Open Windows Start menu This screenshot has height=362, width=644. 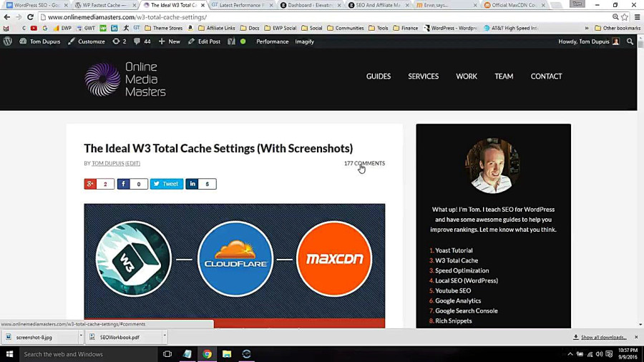(x=9, y=354)
